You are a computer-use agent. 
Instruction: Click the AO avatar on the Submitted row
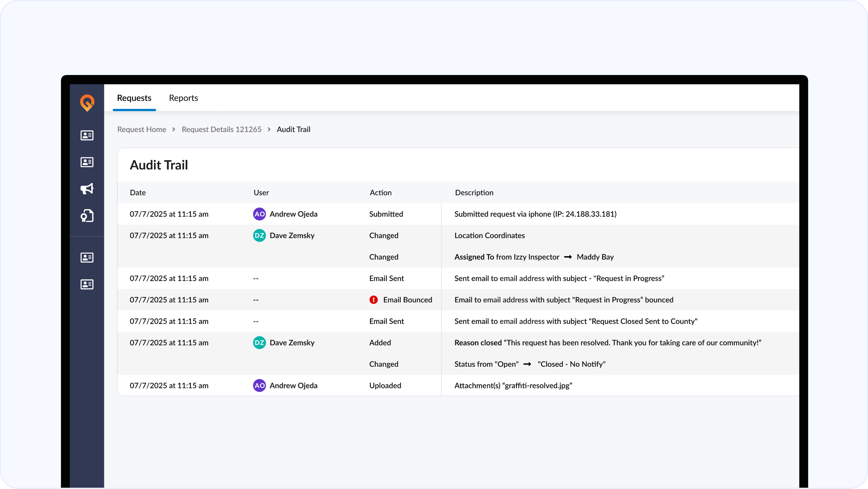[x=259, y=214]
